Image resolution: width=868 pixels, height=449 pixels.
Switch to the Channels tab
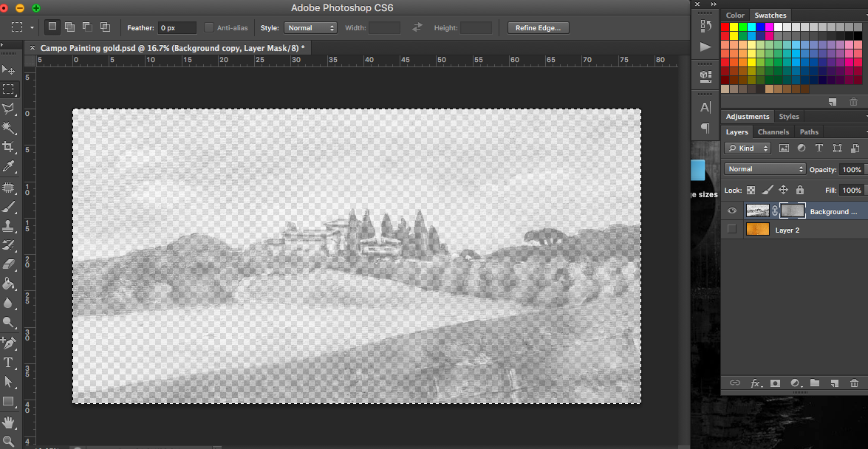coord(773,131)
